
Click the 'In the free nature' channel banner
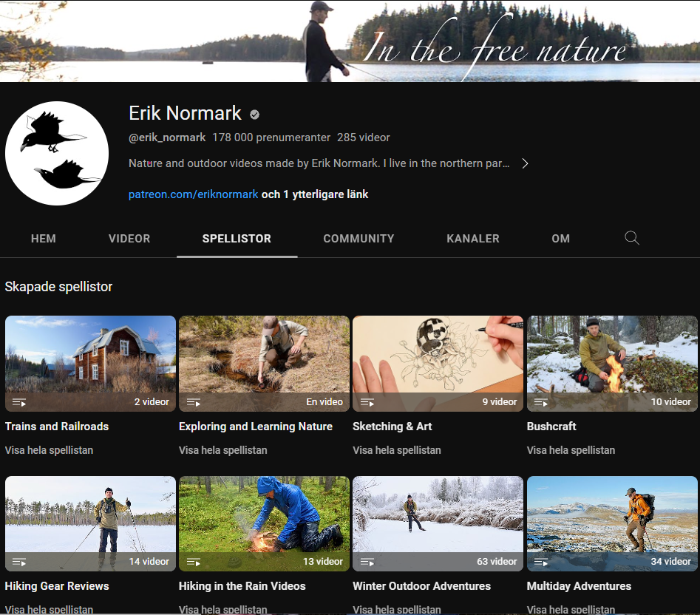[350, 41]
